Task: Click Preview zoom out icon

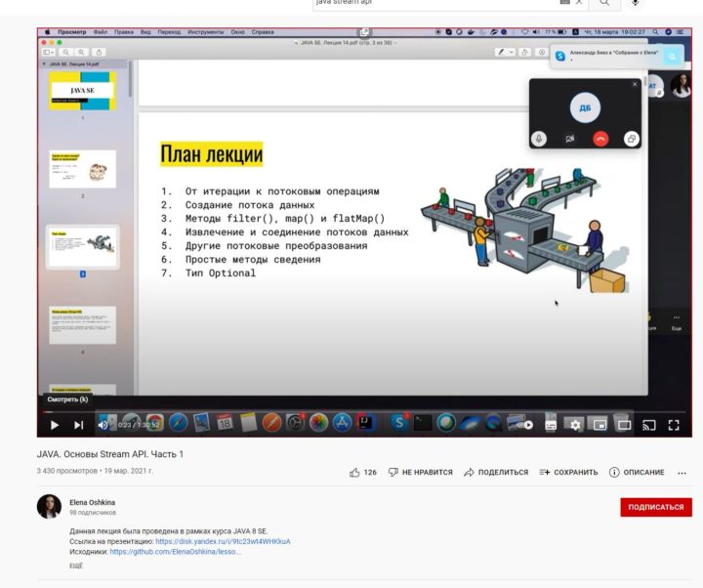Action: [66, 52]
